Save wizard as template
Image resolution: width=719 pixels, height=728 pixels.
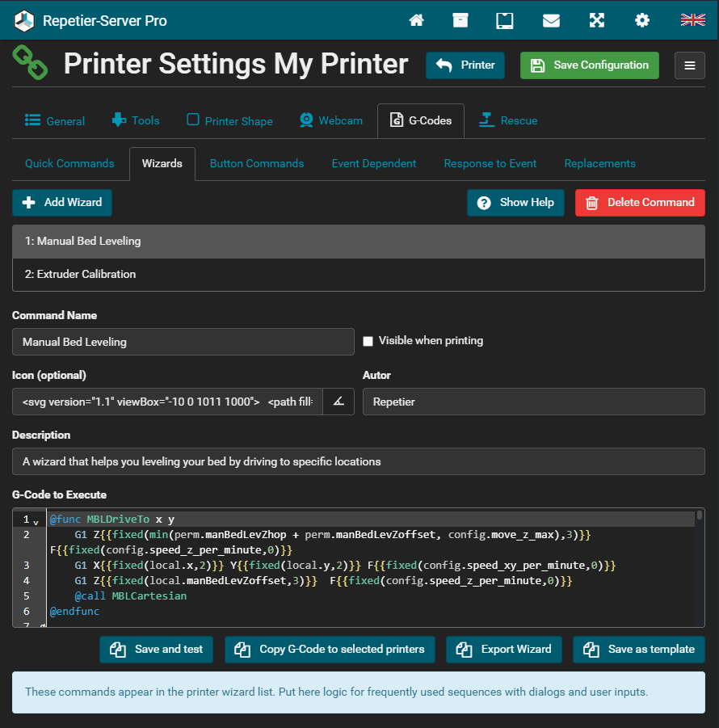[639, 650]
